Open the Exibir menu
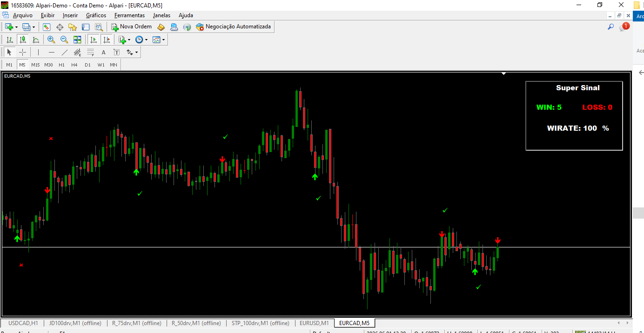 coord(47,15)
